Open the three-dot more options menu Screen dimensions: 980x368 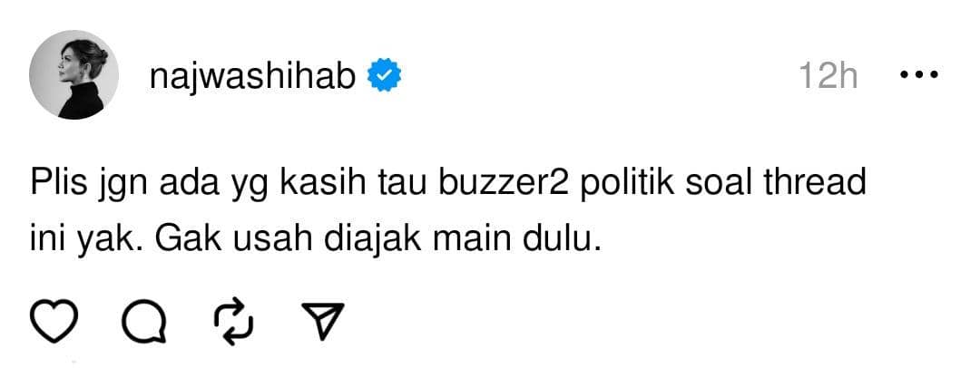coord(918,75)
